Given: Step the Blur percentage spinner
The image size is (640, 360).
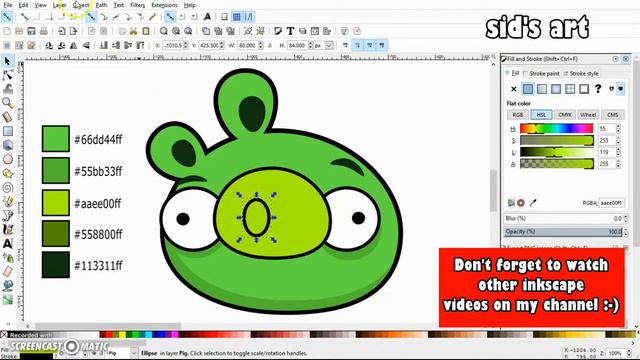Looking at the screenshot, I should (x=626, y=218).
